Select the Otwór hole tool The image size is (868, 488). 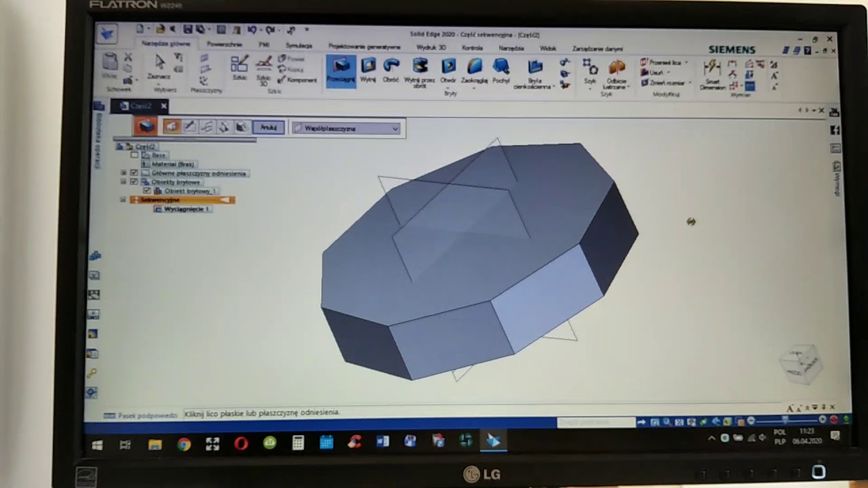(448, 70)
